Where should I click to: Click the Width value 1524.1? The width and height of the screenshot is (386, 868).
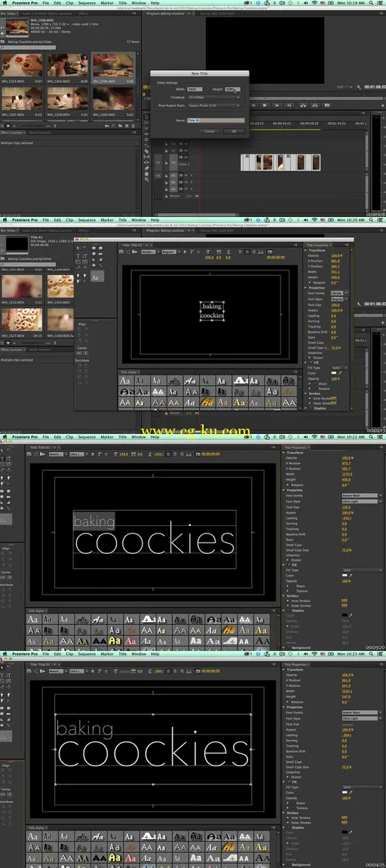click(x=347, y=691)
